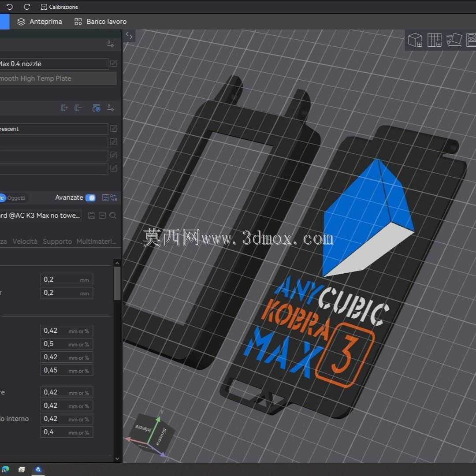Redo the last action

(x=27, y=7)
